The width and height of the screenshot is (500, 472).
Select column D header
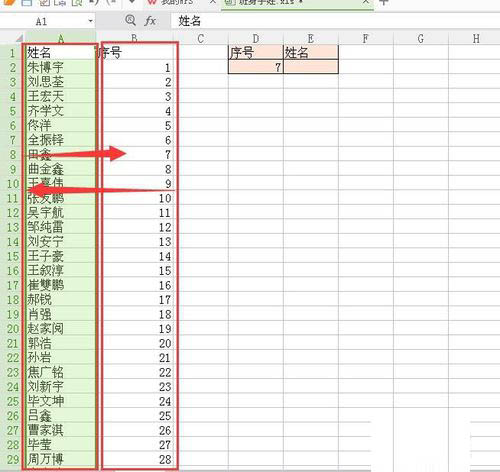point(256,39)
